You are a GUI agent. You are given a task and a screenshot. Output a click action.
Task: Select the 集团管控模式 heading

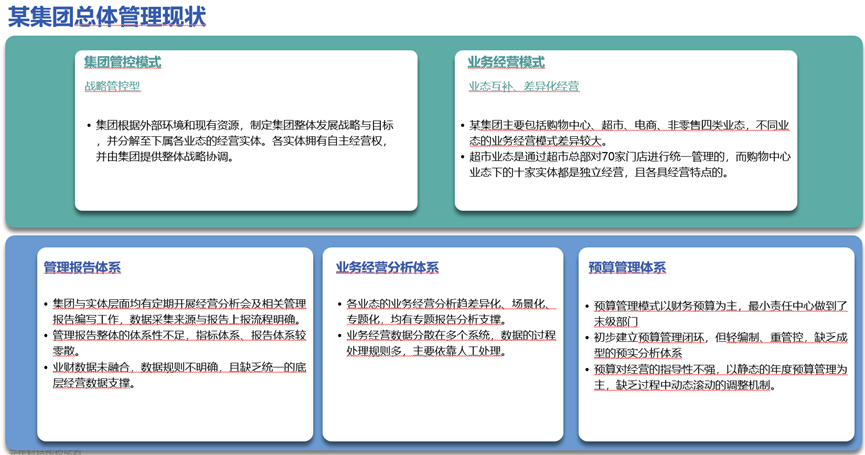[122, 62]
